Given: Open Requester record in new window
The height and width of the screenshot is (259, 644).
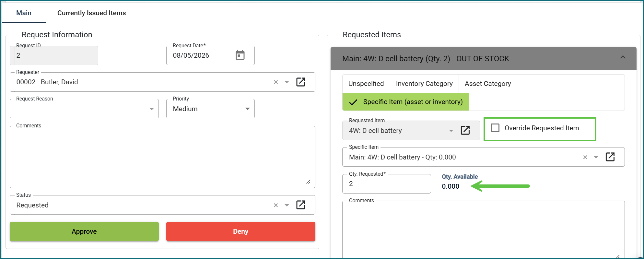Looking at the screenshot, I should [301, 82].
